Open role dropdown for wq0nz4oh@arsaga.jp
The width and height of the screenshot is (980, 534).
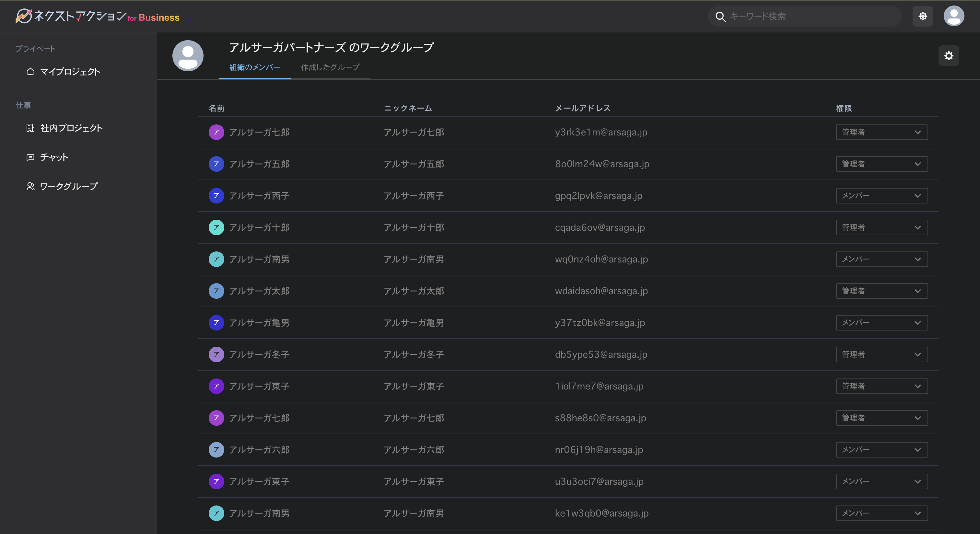pos(881,259)
